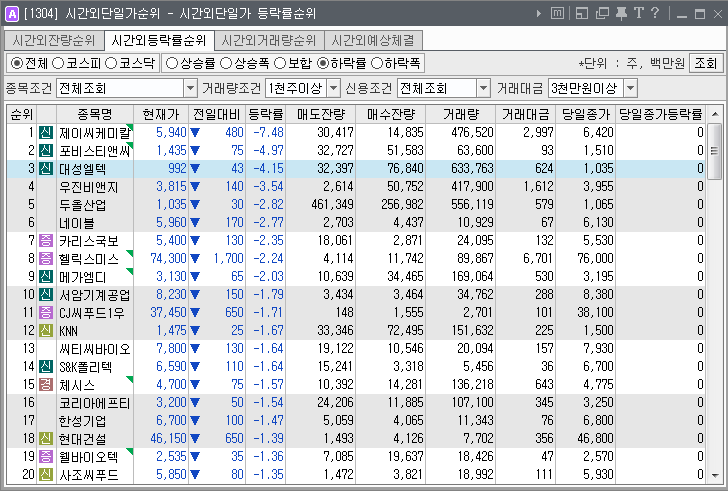Select the 우진비앤지 stock row name
The width and height of the screenshot is (728, 491).
89,187
